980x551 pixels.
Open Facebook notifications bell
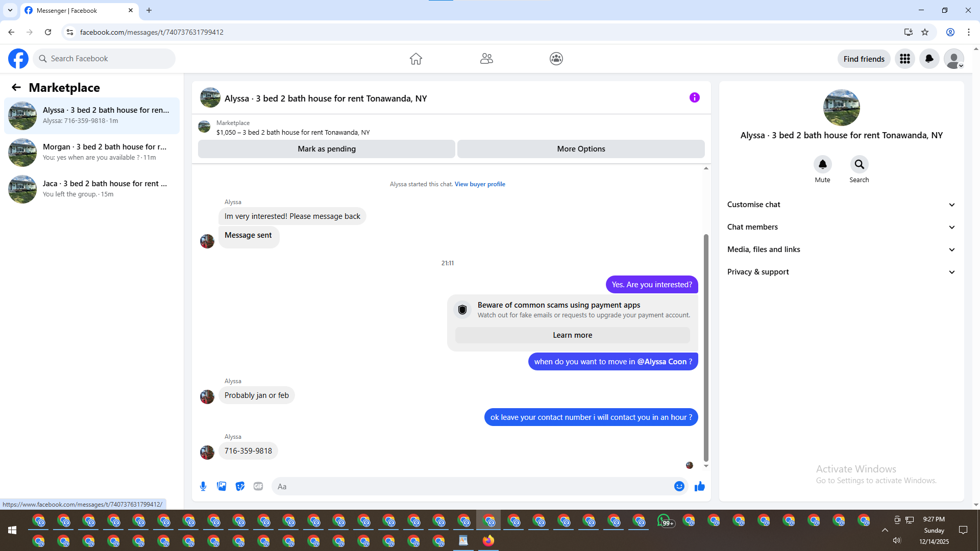coord(929,59)
